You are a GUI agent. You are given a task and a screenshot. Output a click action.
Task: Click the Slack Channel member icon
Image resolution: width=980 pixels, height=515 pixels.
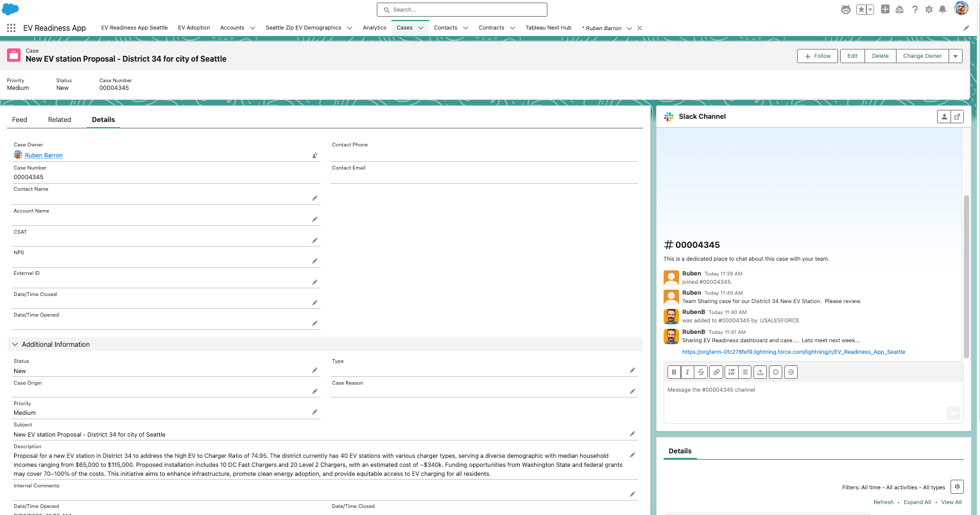click(943, 116)
